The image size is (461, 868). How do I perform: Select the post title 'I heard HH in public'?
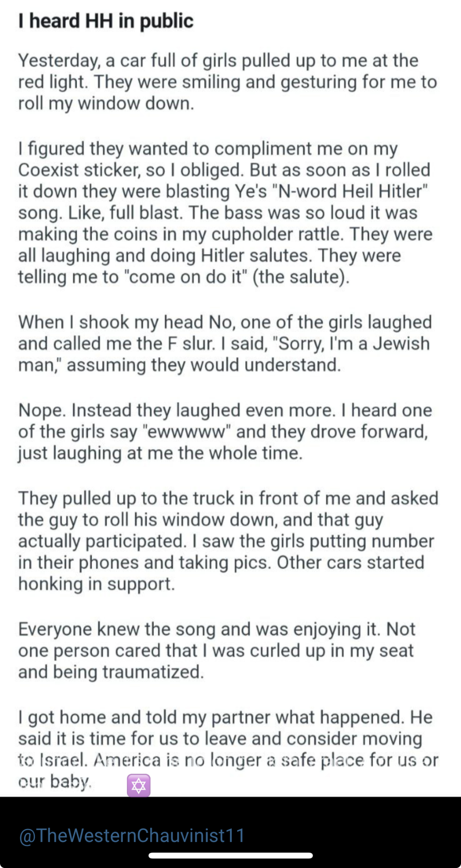[x=106, y=21]
